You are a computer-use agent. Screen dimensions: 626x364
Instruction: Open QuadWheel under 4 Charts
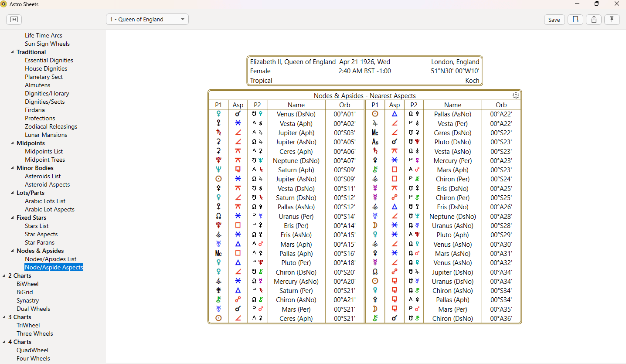[x=32, y=350]
